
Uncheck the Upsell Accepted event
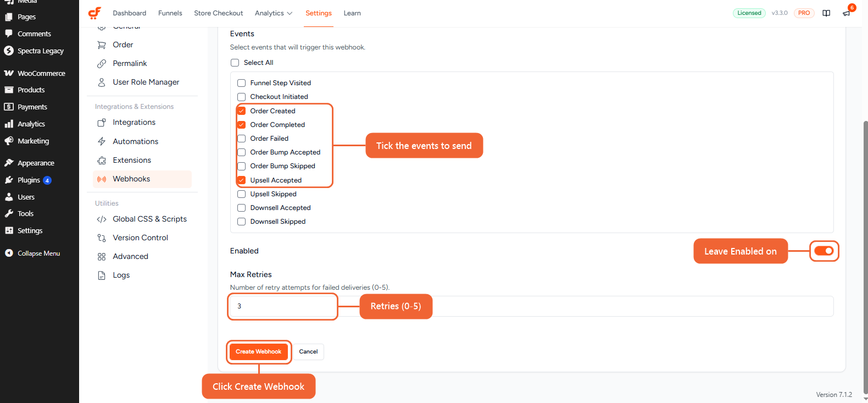[242, 180]
